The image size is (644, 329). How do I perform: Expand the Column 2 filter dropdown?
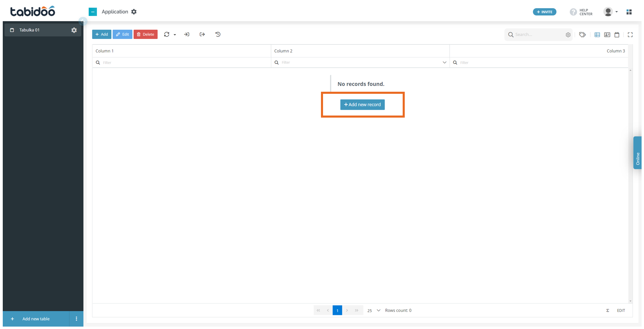click(444, 62)
